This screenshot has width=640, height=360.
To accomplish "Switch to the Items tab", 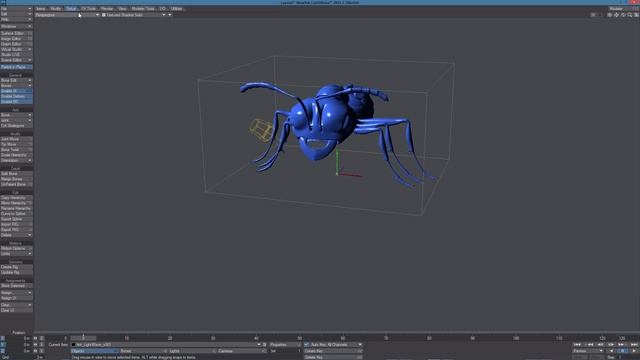I will (x=41, y=9).
